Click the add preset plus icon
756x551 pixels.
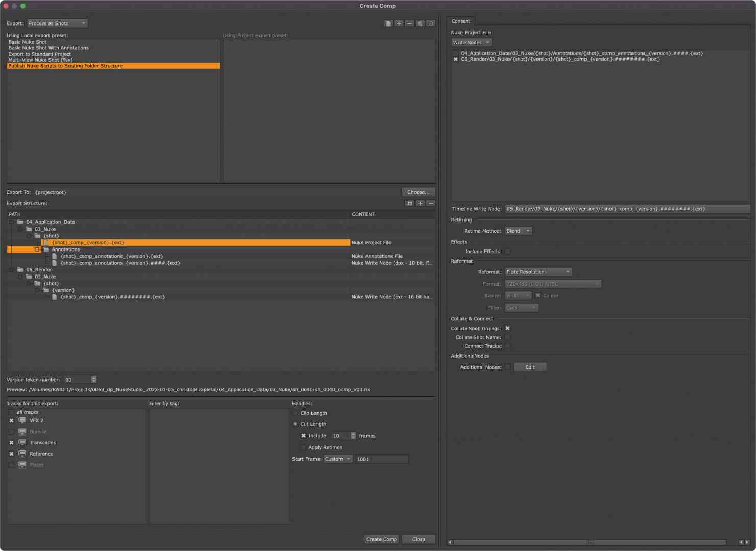(399, 23)
